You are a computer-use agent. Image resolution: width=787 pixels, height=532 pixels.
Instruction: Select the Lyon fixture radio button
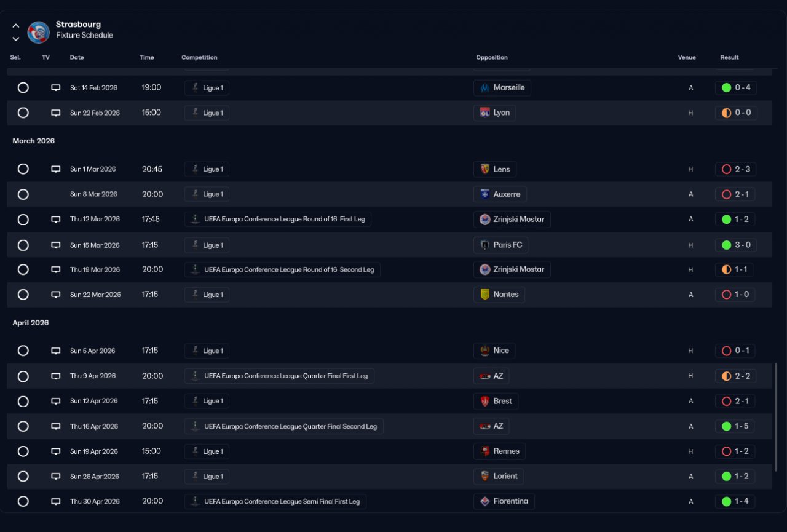tap(23, 113)
